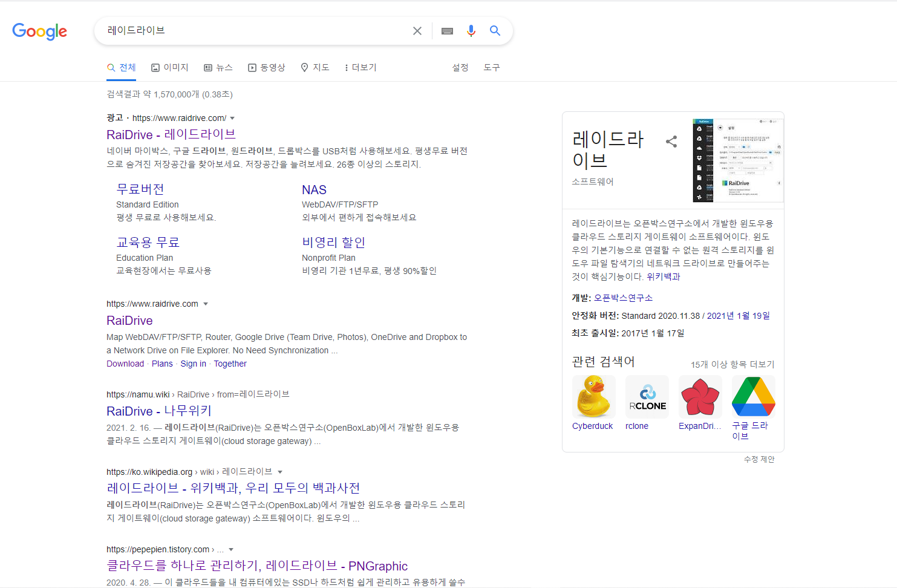The image size is (897, 588).
Task: Expand dropdown arrow beside ko.wikipedia.org result
Action: click(x=280, y=472)
